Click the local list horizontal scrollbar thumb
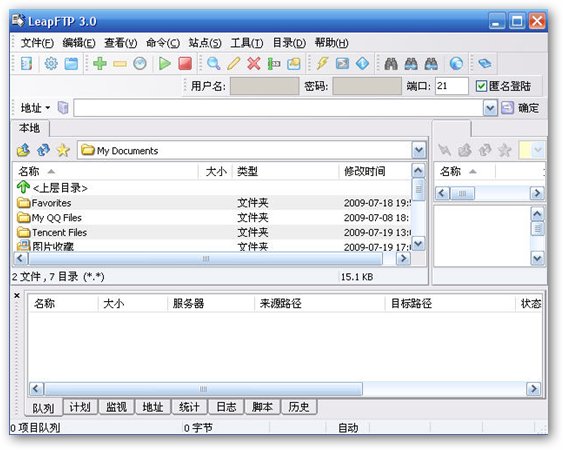 pos(205,258)
